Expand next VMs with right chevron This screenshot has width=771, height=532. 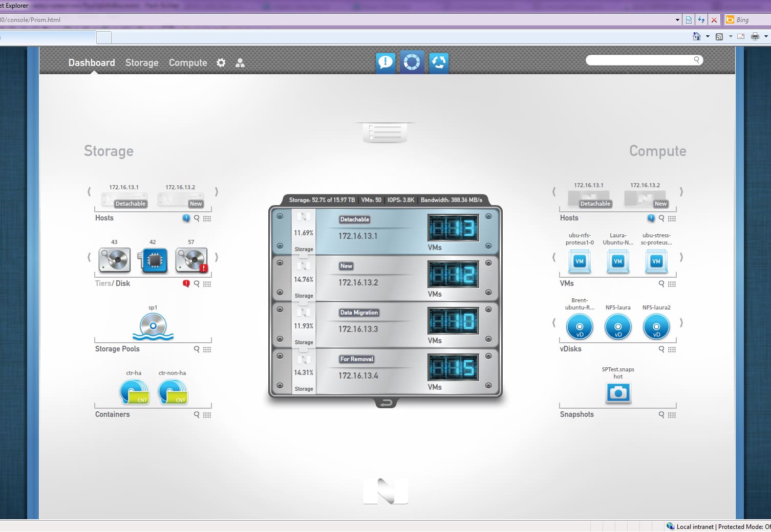[681, 257]
